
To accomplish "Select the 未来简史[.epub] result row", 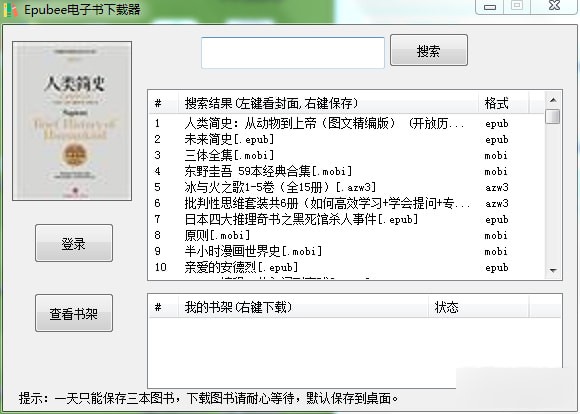I will tap(348, 139).
